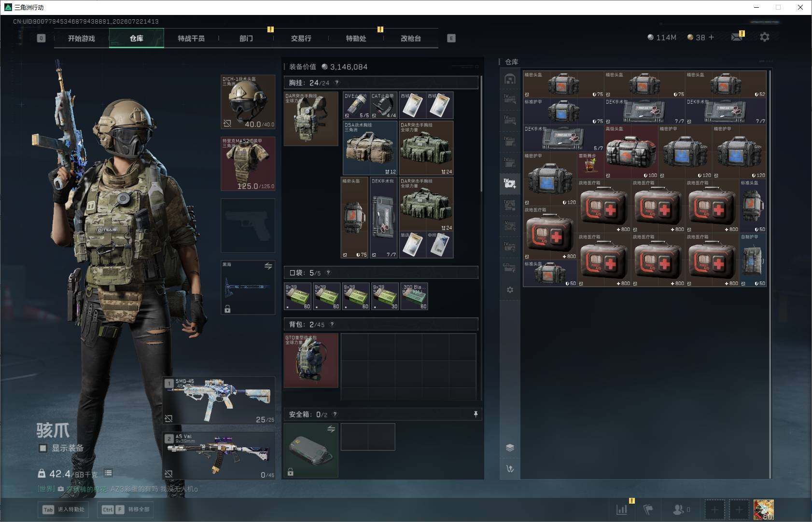Screen dimensions: 812x522
Task: Open the mail inbox icon
Action: (x=737, y=37)
